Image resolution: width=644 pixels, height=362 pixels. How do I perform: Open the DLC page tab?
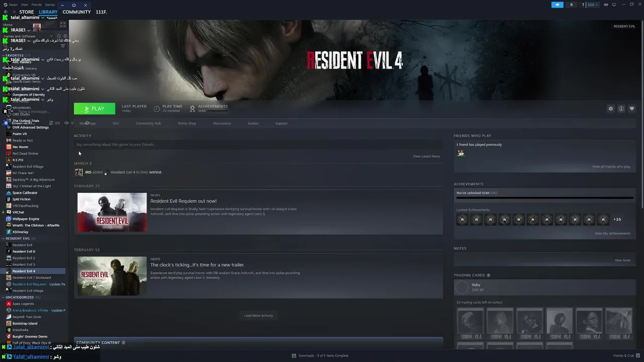click(116, 123)
